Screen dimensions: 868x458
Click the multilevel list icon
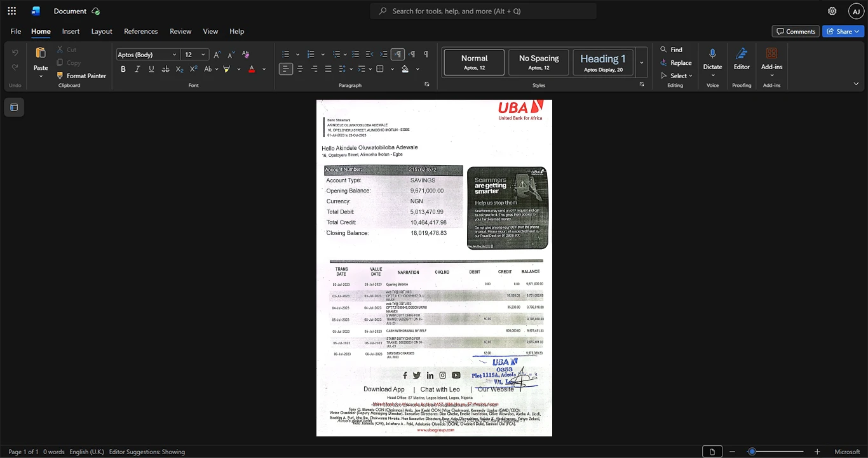[x=336, y=55]
